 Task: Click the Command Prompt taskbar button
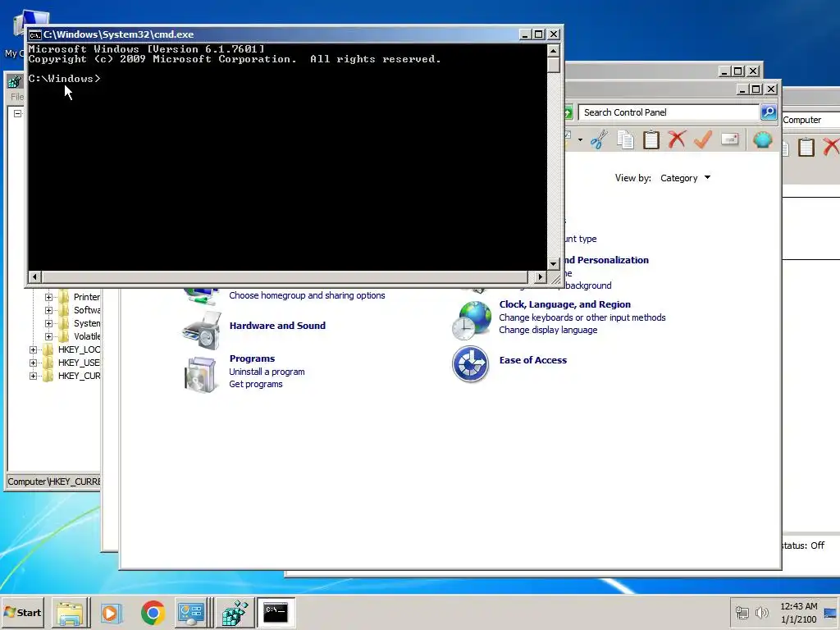click(276, 613)
